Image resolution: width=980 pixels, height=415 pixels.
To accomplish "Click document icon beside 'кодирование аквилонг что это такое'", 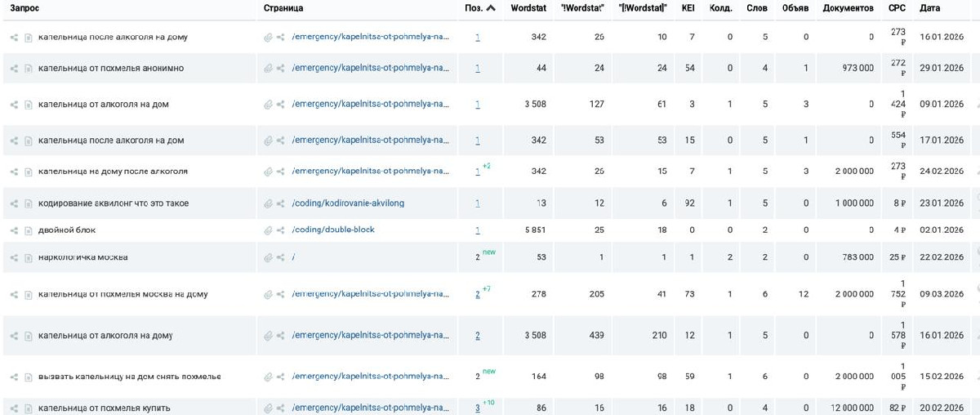I will [x=28, y=203].
